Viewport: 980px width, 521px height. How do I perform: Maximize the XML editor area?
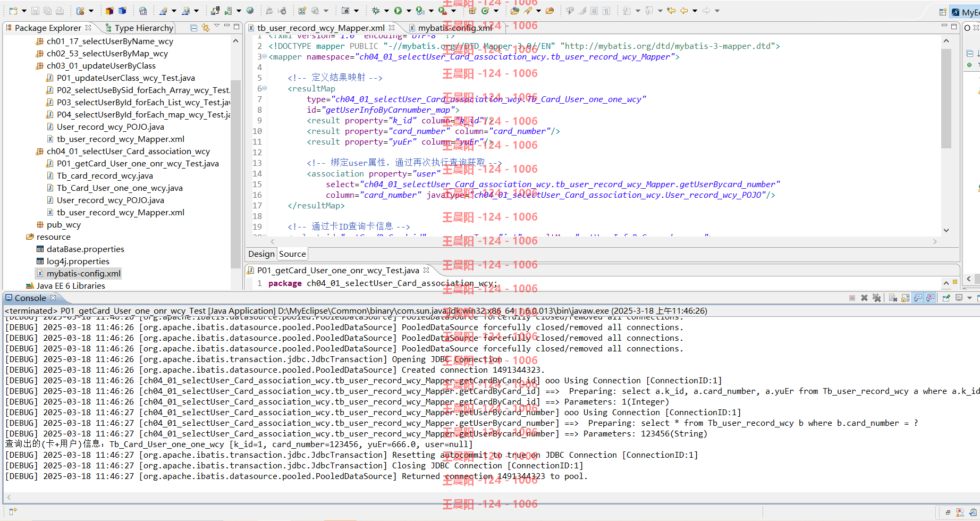click(954, 26)
